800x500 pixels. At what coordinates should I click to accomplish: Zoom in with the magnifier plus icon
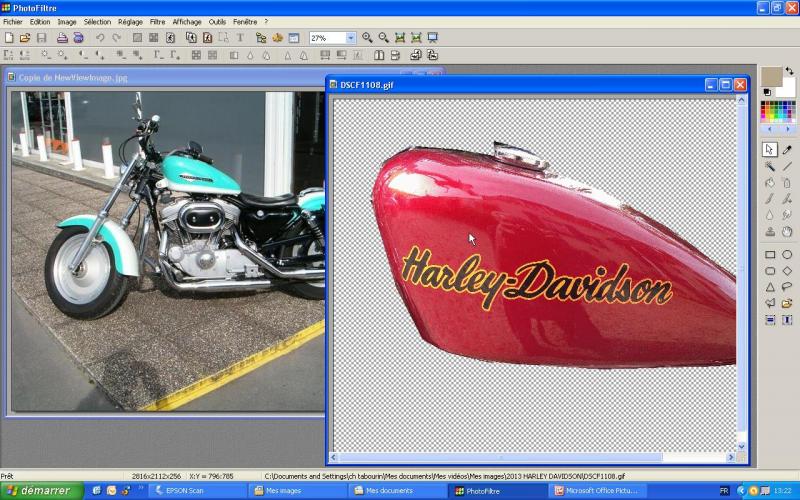point(367,38)
